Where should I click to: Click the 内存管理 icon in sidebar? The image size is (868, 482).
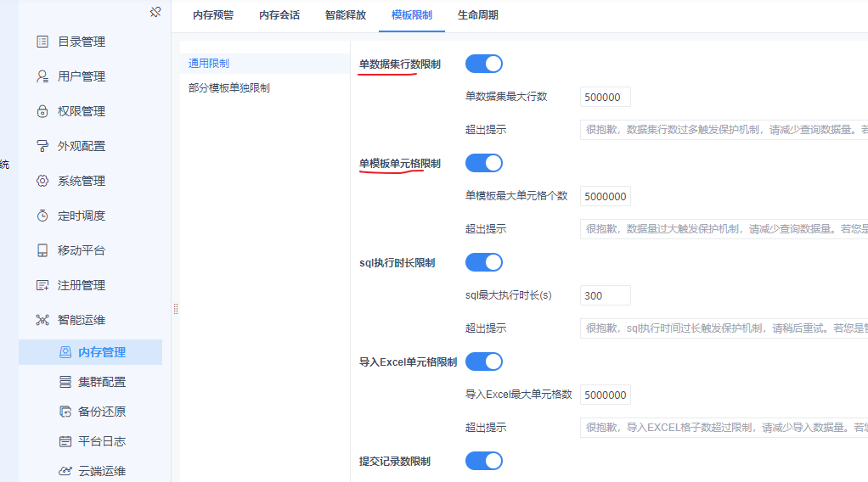pyautogui.click(x=65, y=352)
